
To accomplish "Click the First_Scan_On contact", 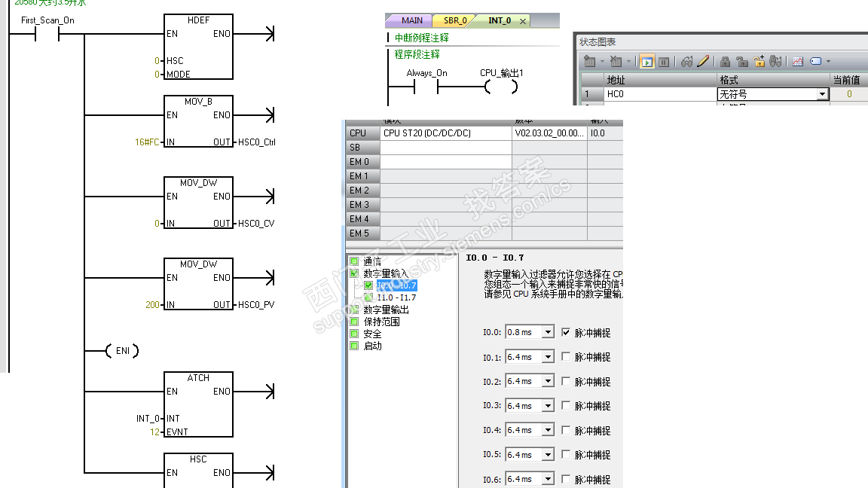I will (x=47, y=35).
